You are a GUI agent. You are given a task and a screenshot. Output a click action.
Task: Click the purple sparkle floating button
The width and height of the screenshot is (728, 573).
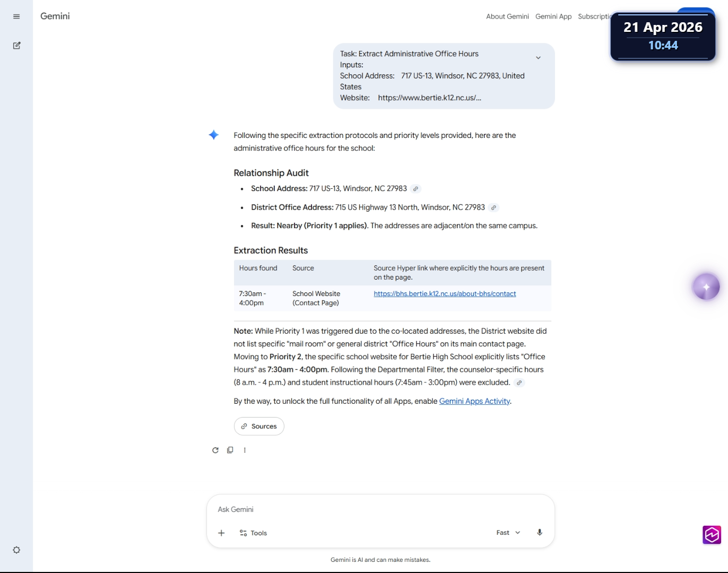706,287
